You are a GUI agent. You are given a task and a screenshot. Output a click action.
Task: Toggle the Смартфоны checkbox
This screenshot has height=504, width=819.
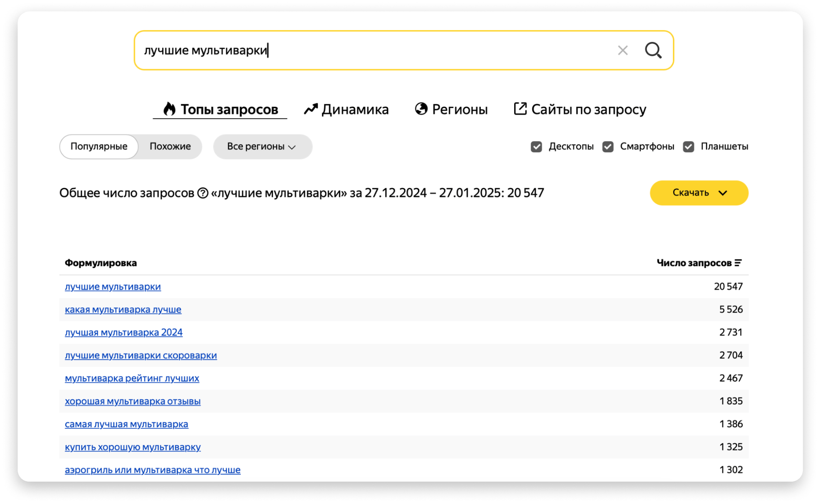608,147
